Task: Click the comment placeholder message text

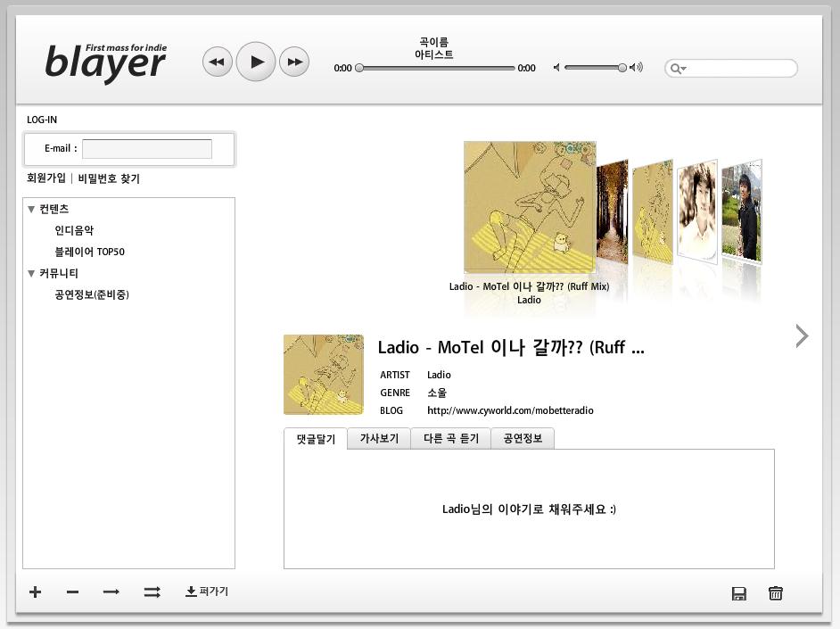Action: click(x=529, y=509)
